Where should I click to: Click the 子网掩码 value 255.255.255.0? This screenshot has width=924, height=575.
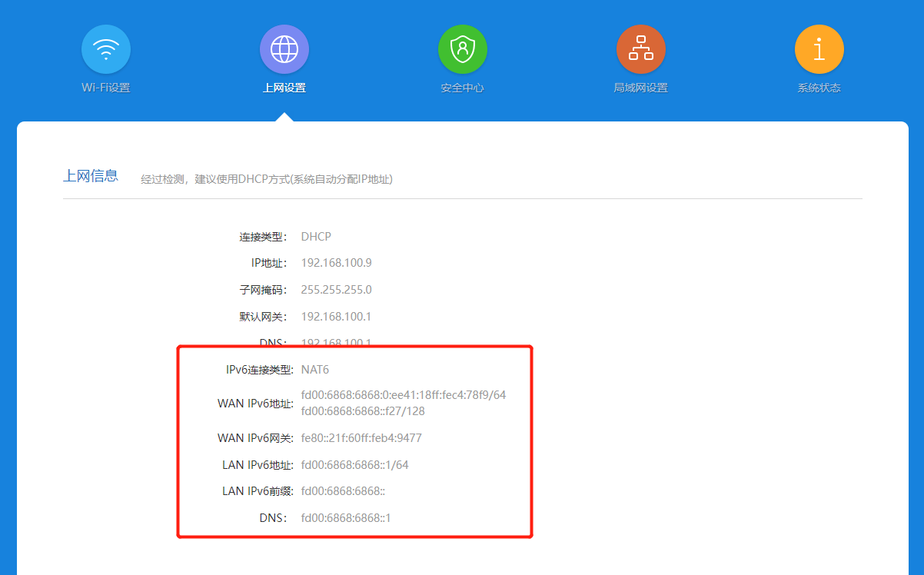pos(340,289)
